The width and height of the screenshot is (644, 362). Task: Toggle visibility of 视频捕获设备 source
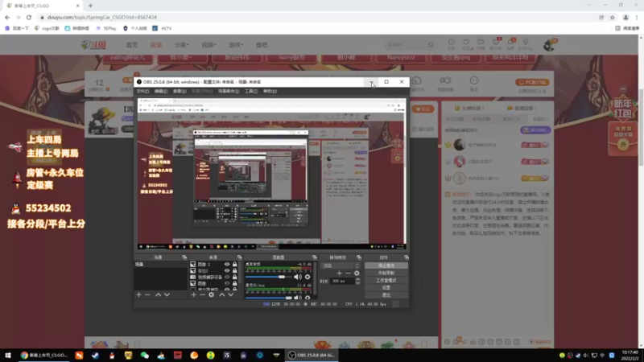227,277
